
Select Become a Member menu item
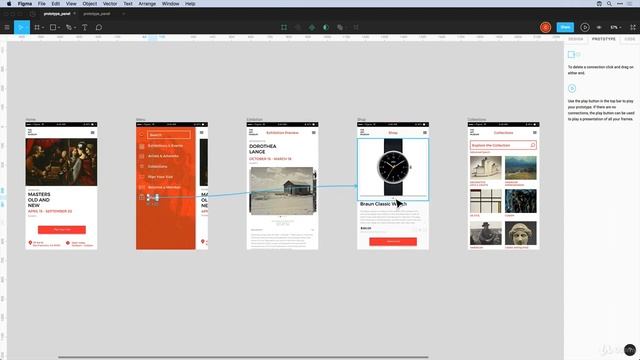pos(164,187)
